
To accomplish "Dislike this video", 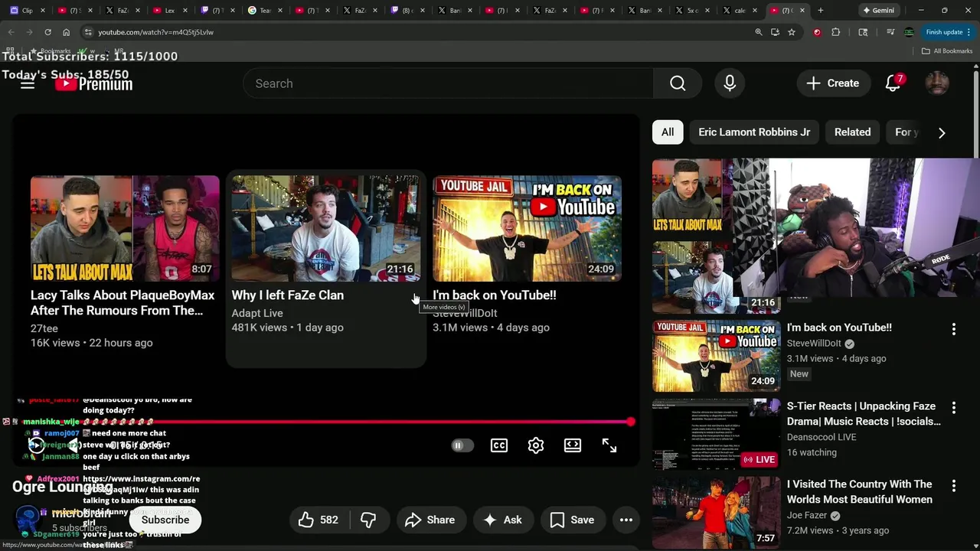I will pyautogui.click(x=368, y=520).
